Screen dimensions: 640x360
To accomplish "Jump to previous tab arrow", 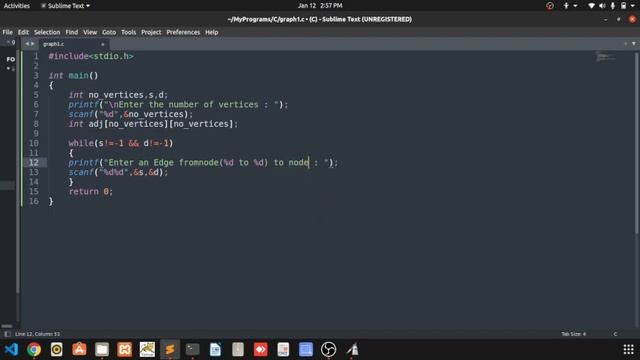I will [27, 44].
